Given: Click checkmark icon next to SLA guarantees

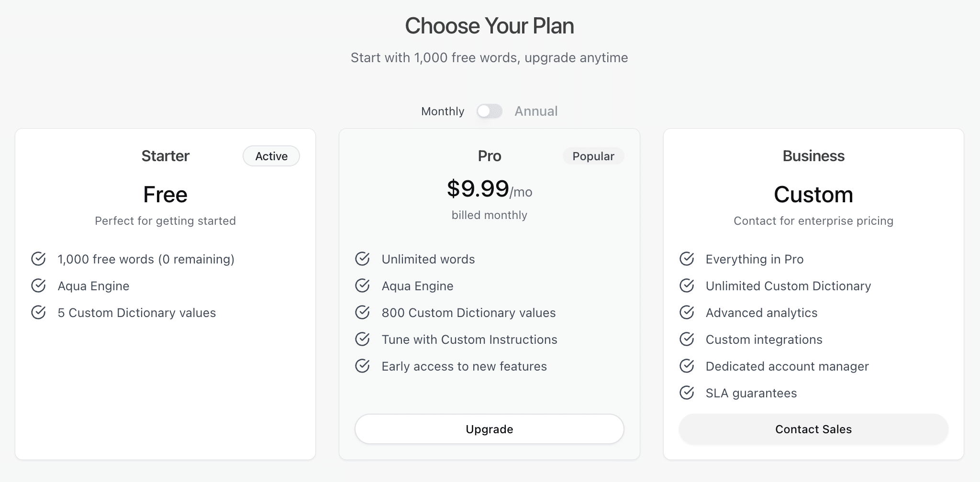Looking at the screenshot, I should tap(687, 393).
